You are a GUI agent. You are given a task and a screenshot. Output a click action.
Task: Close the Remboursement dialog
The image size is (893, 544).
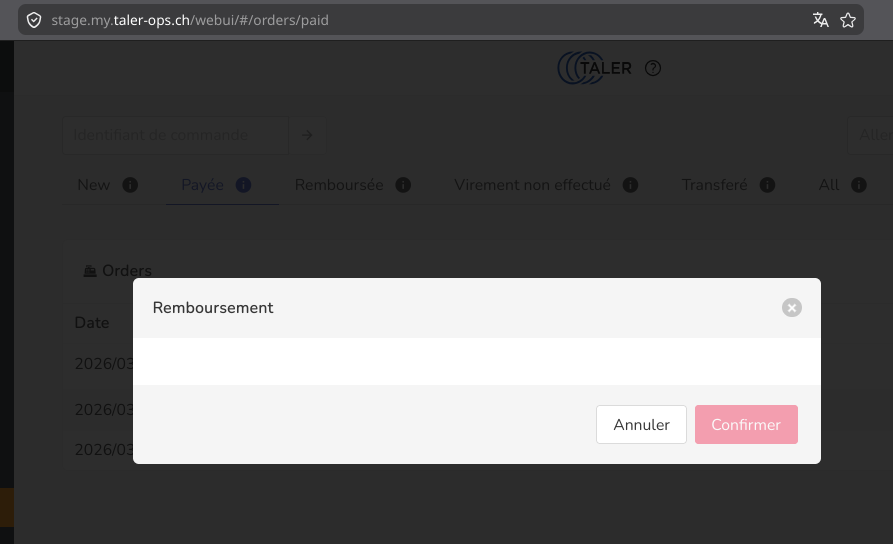792,308
